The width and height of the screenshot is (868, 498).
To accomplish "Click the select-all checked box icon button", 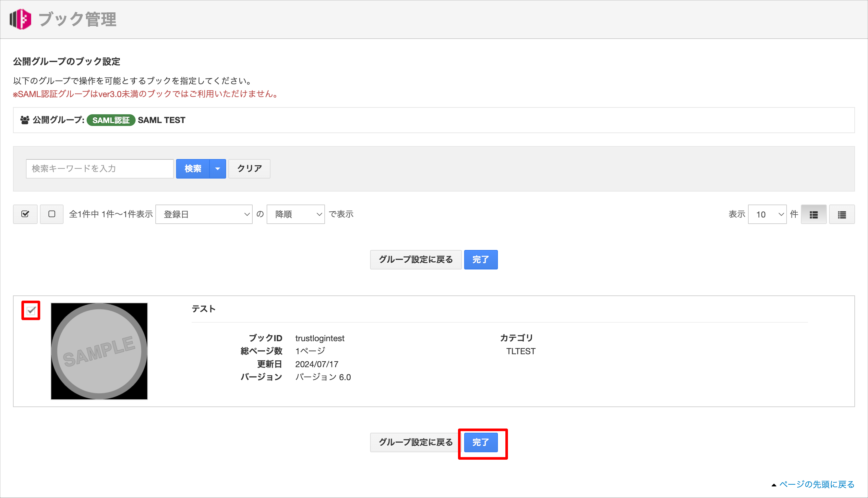I will [x=25, y=214].
